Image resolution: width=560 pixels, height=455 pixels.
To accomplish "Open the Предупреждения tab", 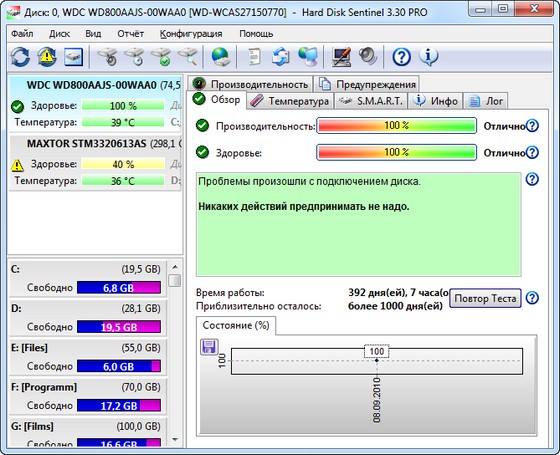I will coord(367,84).
